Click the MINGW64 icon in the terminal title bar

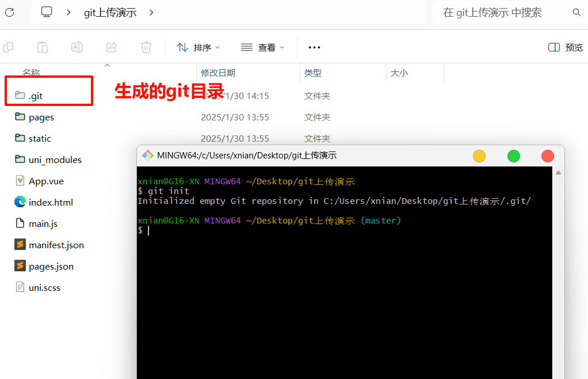148,155
